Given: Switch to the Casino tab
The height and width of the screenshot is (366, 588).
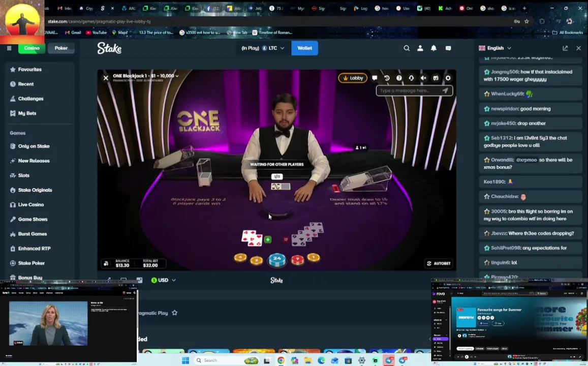Looking at the screenshot, I should pos(32,48).
